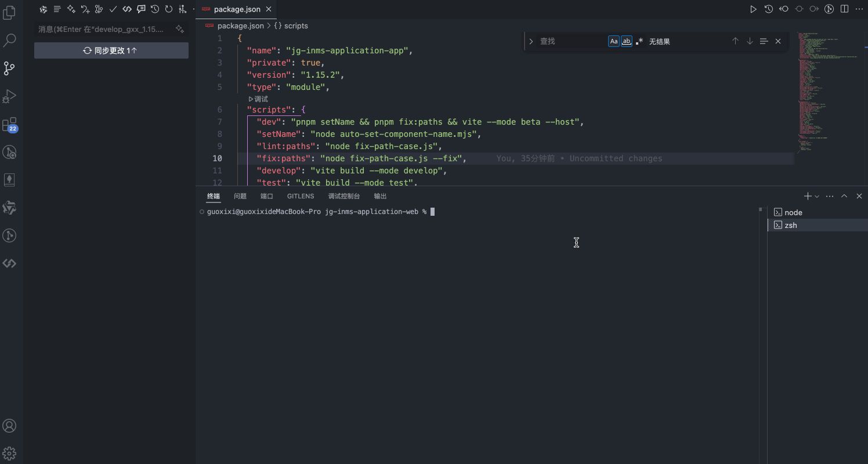Switch to the 终端 panel tab
The image size is (868, 464).
(214, 197)
